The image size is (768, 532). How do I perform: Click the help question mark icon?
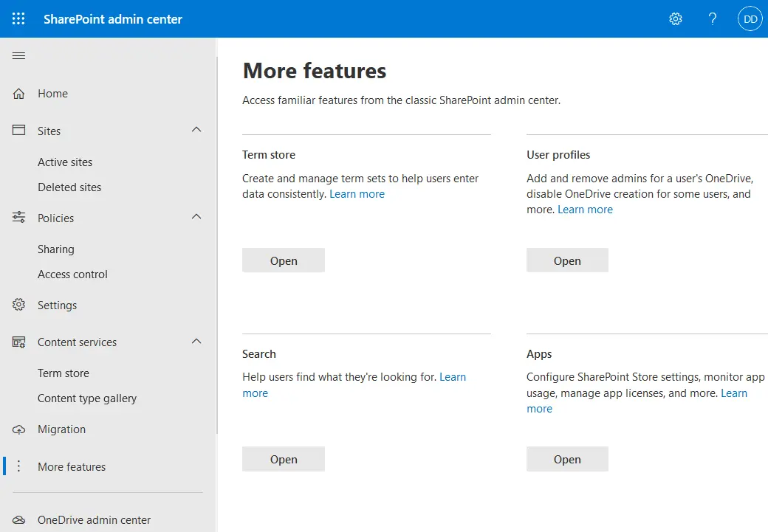point(713,18)
